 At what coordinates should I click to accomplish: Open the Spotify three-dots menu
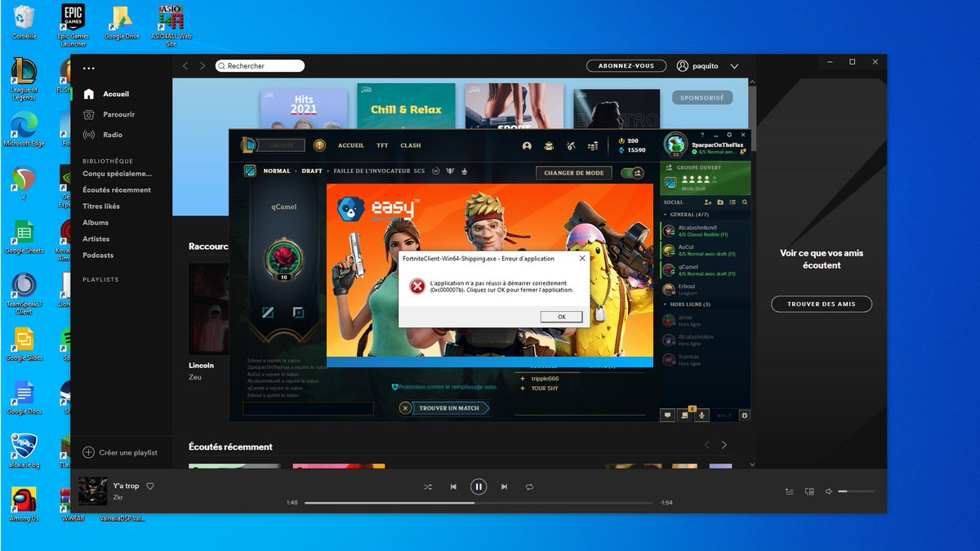tap(89, 69)
